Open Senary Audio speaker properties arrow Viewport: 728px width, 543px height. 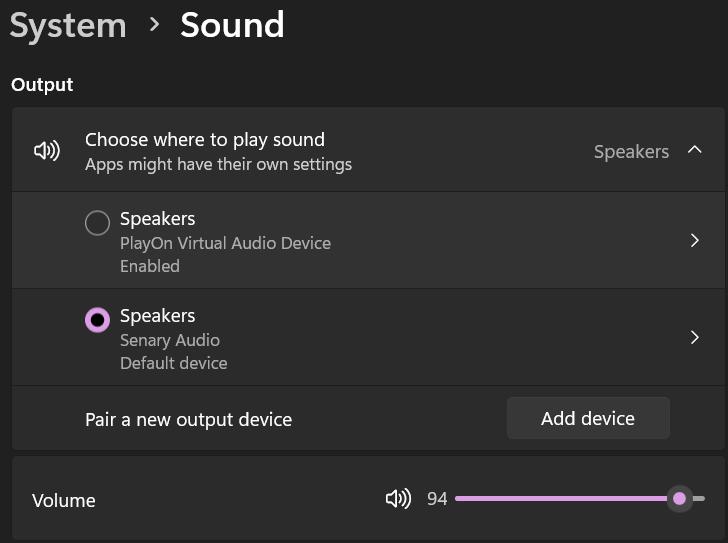(695, 338)
